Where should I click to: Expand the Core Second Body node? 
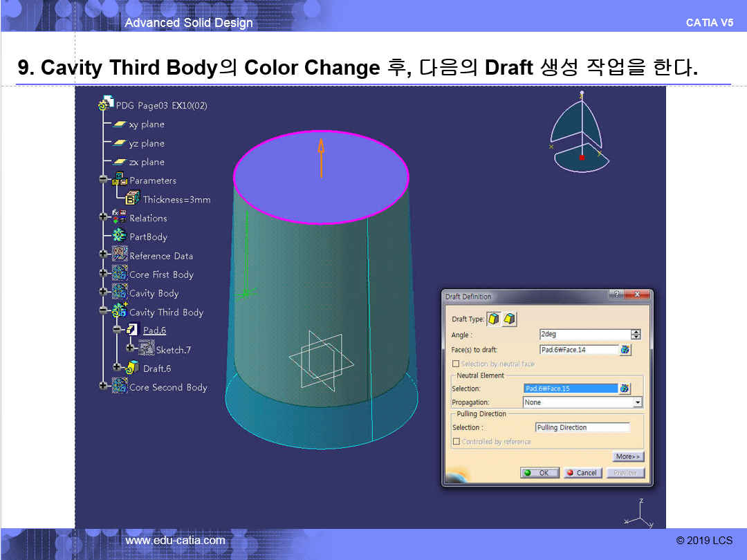click(x=103, y=387)
